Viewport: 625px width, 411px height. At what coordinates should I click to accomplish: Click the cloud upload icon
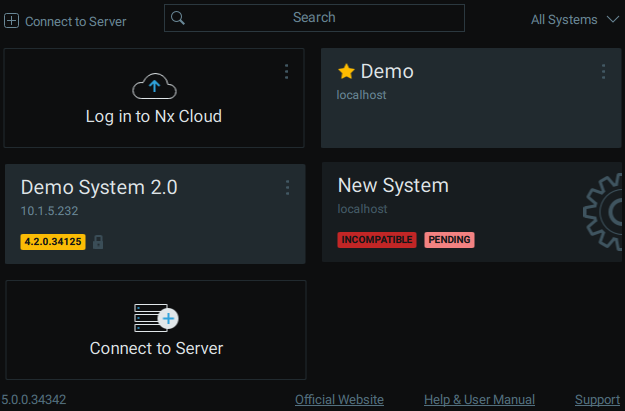point(154,86)
